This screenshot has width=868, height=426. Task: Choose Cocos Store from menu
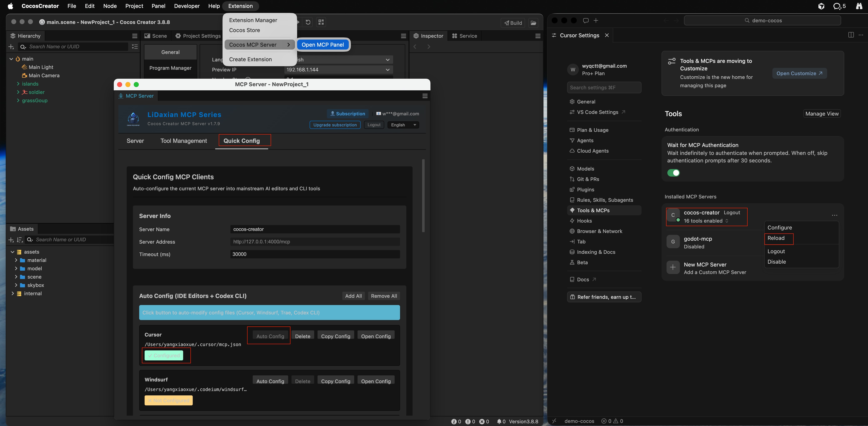[245, 30]
